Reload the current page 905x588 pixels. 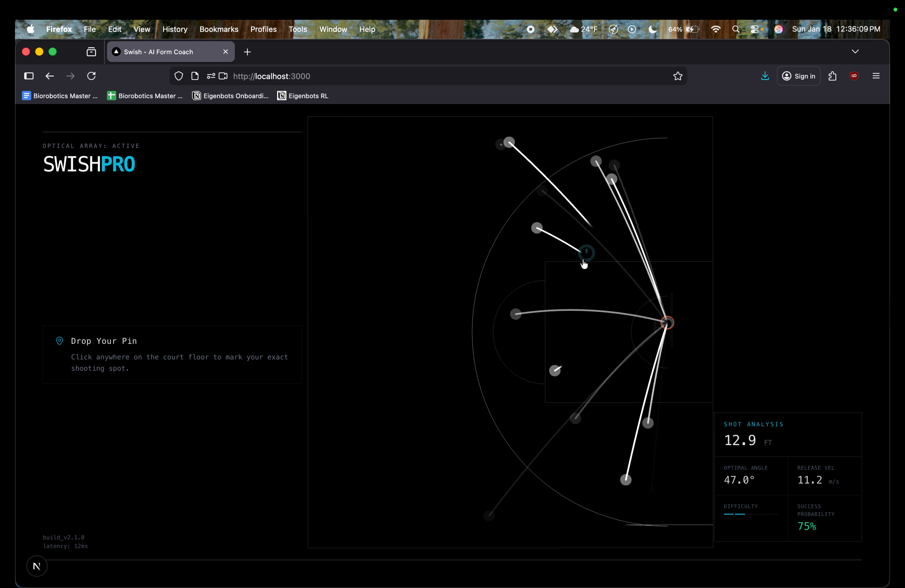91,76
